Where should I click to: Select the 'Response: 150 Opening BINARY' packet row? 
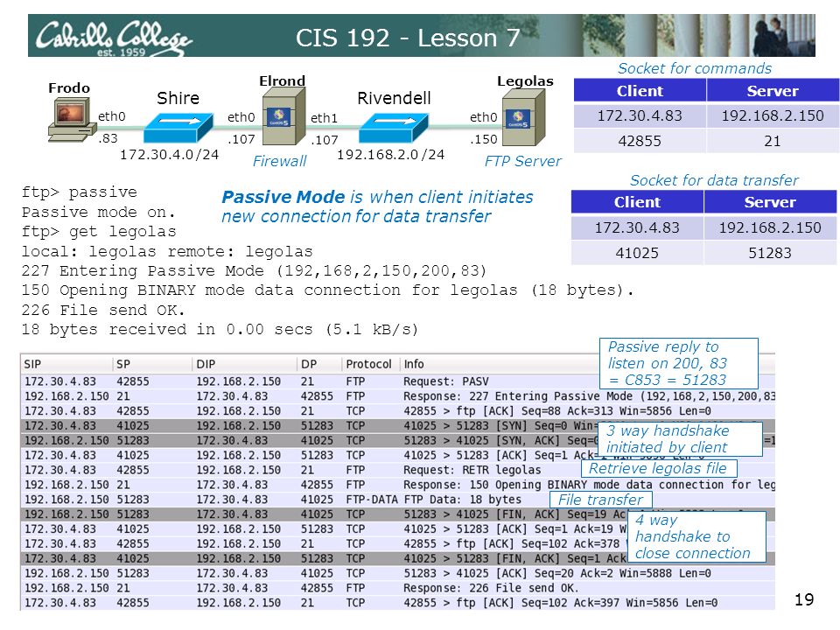397,485
